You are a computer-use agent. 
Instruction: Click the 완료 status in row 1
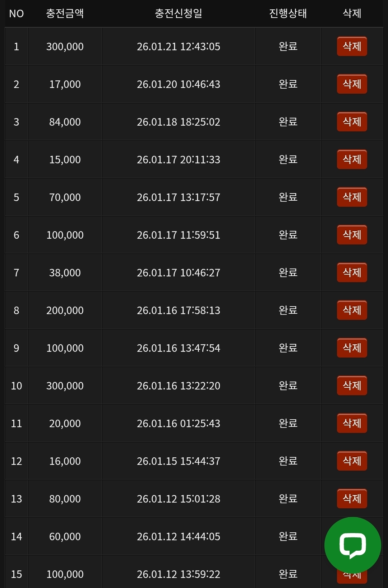tap(288, 46)
